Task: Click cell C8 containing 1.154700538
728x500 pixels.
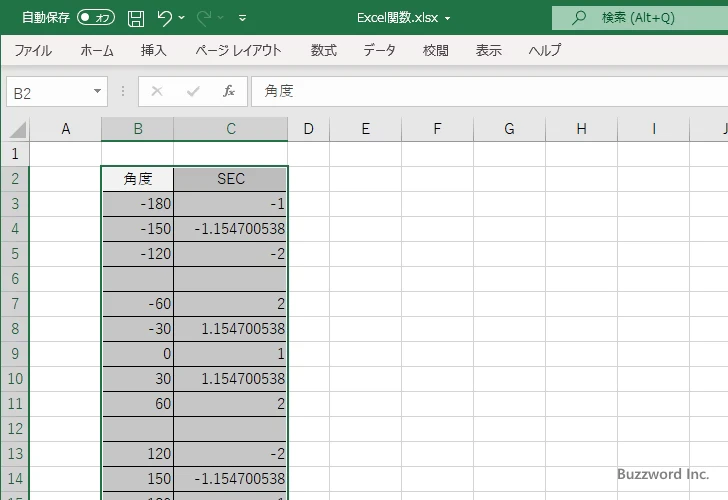Action: (x=231, y=329)
